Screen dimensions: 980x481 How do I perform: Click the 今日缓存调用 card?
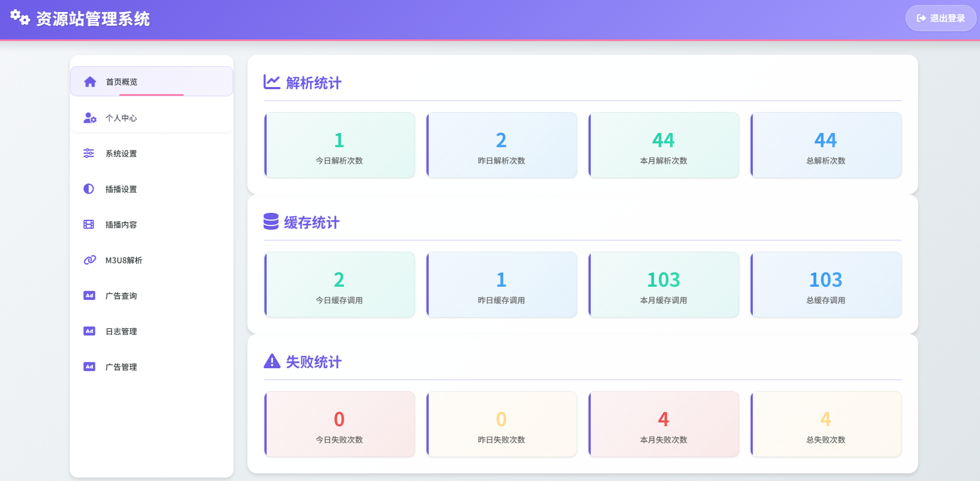pyautogui.click(x=339, y=285)
